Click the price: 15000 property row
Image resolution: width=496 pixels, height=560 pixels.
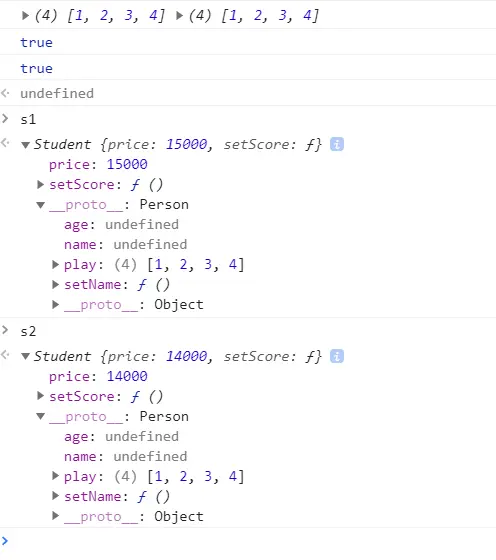[x=98, y=164]
